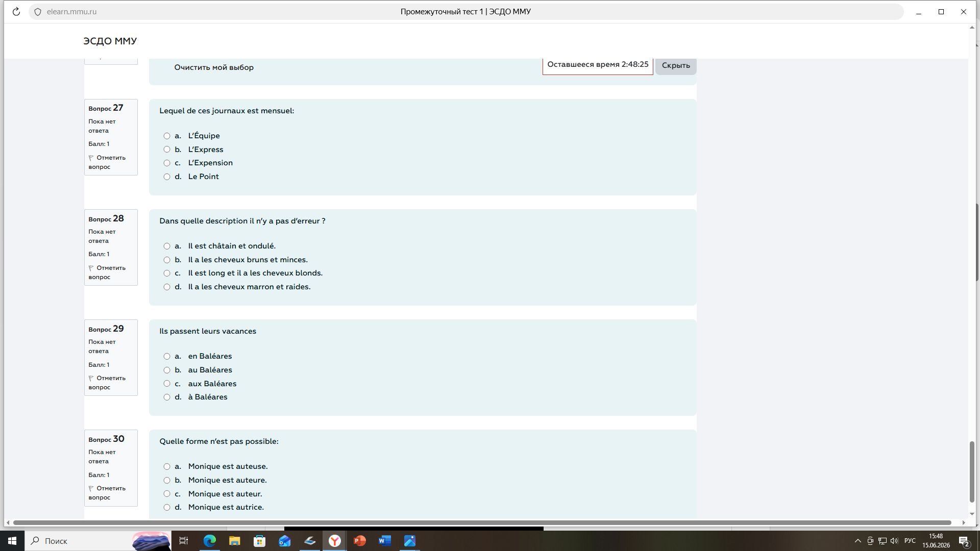Screen dimensions: 980x551
Task: Click the vertical page scrollbar thumb
Action: pyautogui.click(x=972, y=472)
